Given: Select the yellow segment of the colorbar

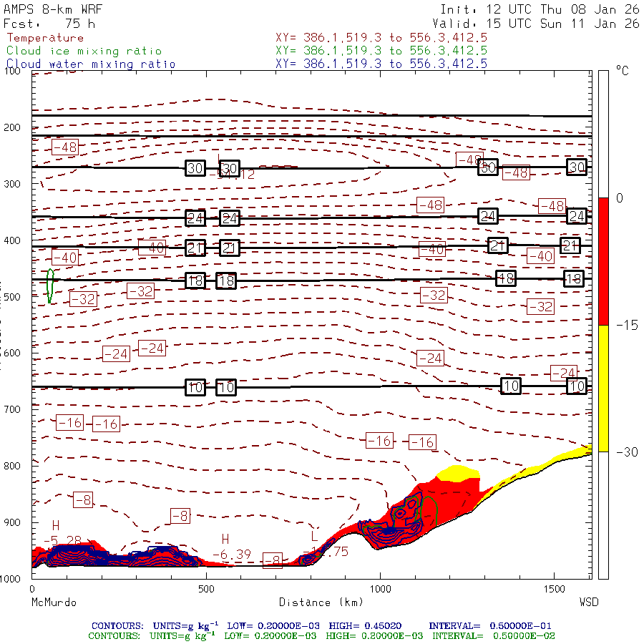Looking at the screenshot, I should (x=603, y=388).
